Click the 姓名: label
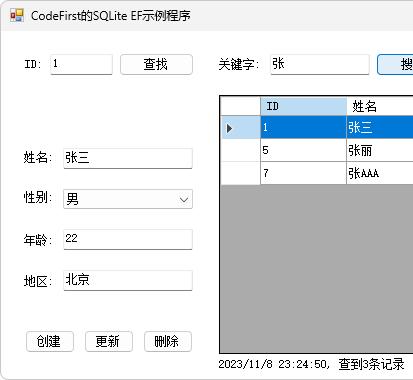This screenshot has width=413, height=380. 38,157
